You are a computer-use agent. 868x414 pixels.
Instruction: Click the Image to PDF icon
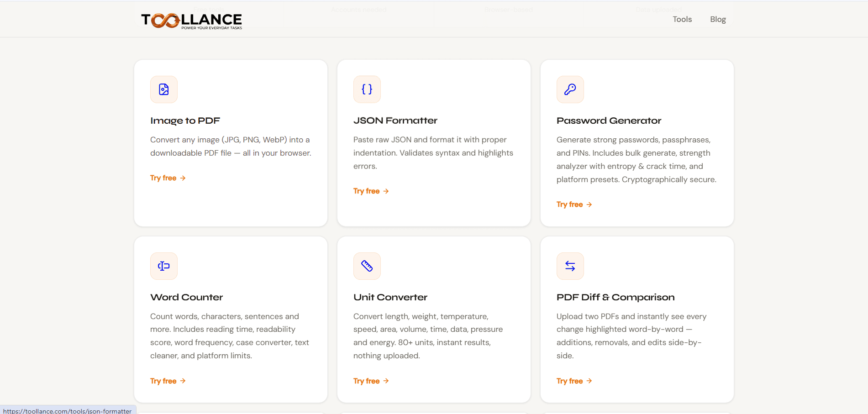point(164,89)
